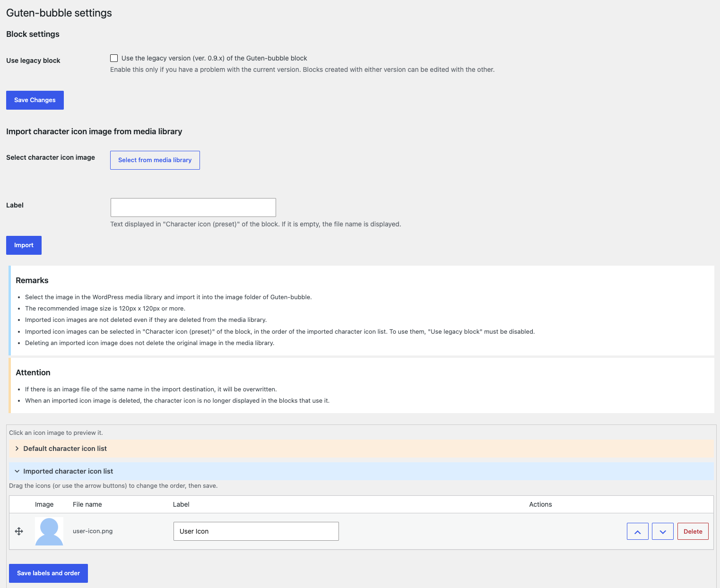This screenshot has height=588, width=720.
Task: Delete the user-icon.png imported icon
Action: point(693,531)
